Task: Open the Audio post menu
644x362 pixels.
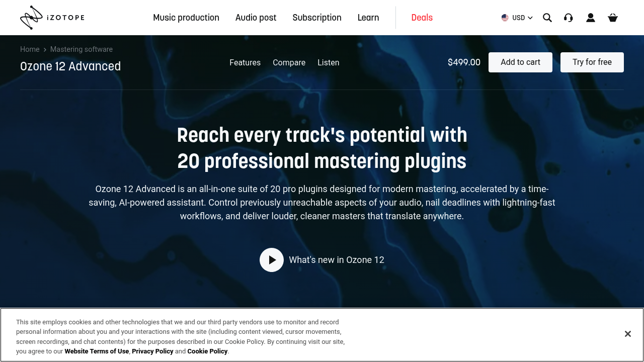Action: [256, 18]
